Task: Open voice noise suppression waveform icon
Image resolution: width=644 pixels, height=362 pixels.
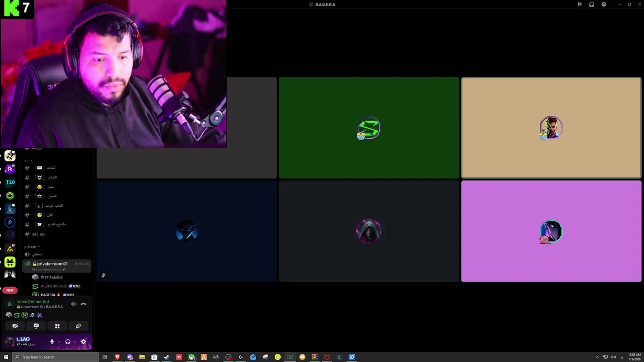Action: [73, 304]
